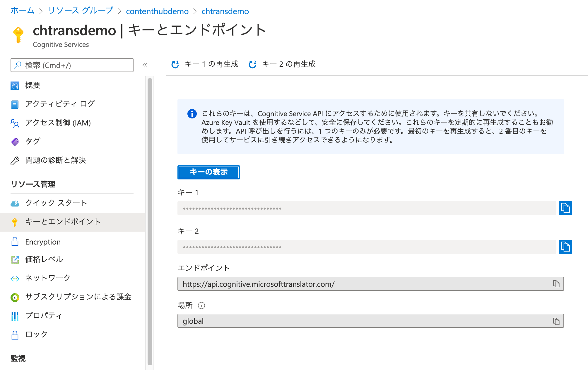The width and height of the screenshot is (588, 370).
Task: Click the activity log book icon
Action: click(15, 104)
